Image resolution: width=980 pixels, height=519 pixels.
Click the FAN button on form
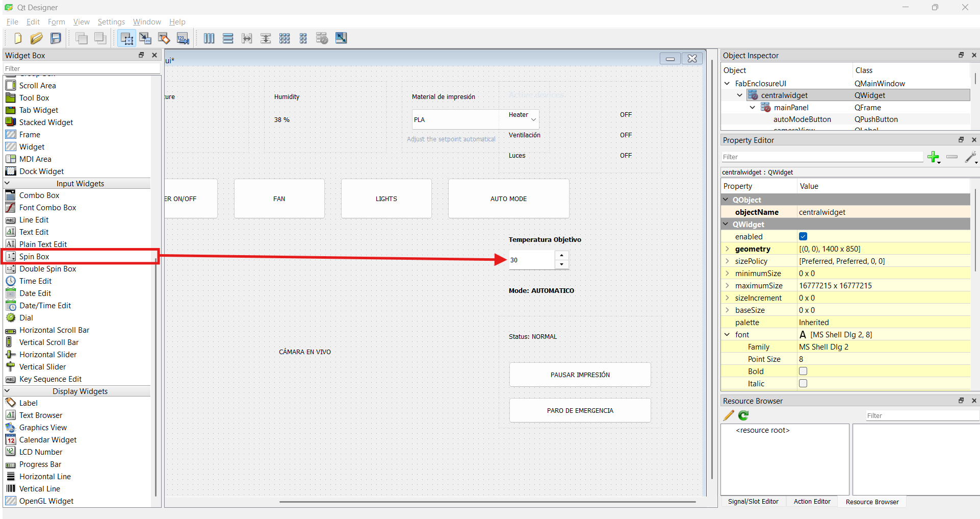tap(279, 199)
